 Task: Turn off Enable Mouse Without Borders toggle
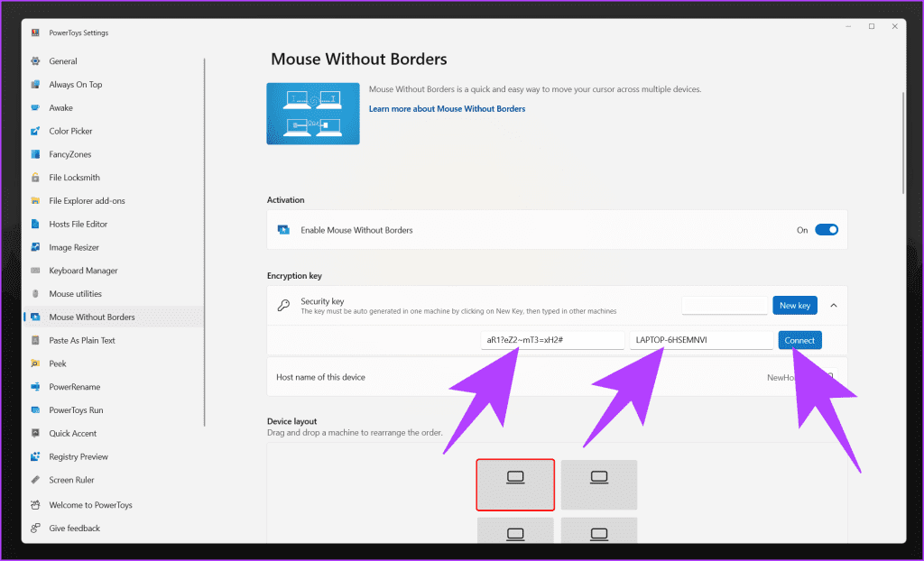pos(827,230)
